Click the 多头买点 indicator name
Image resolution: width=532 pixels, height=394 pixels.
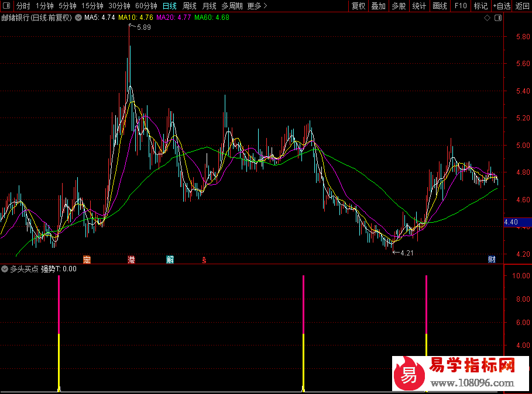[24, 269]
